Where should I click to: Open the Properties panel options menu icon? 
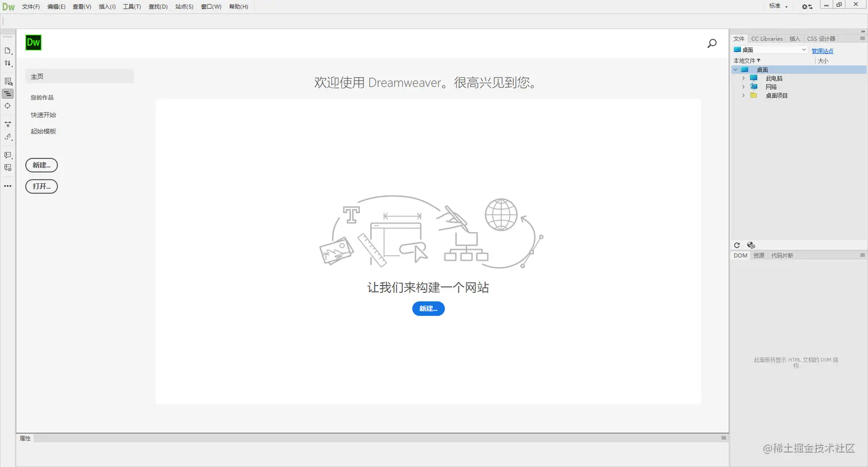pyautogui.click(x=723, y=438)
